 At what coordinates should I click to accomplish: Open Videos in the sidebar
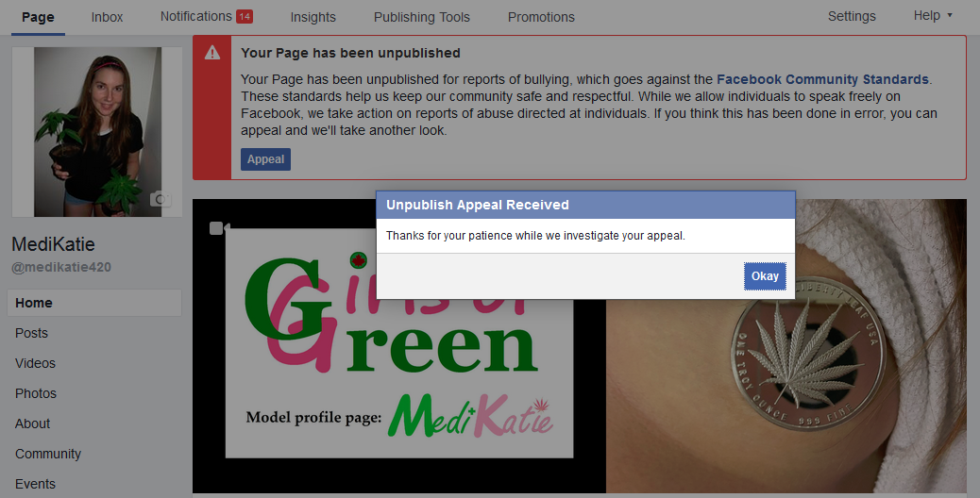point(35,363)
